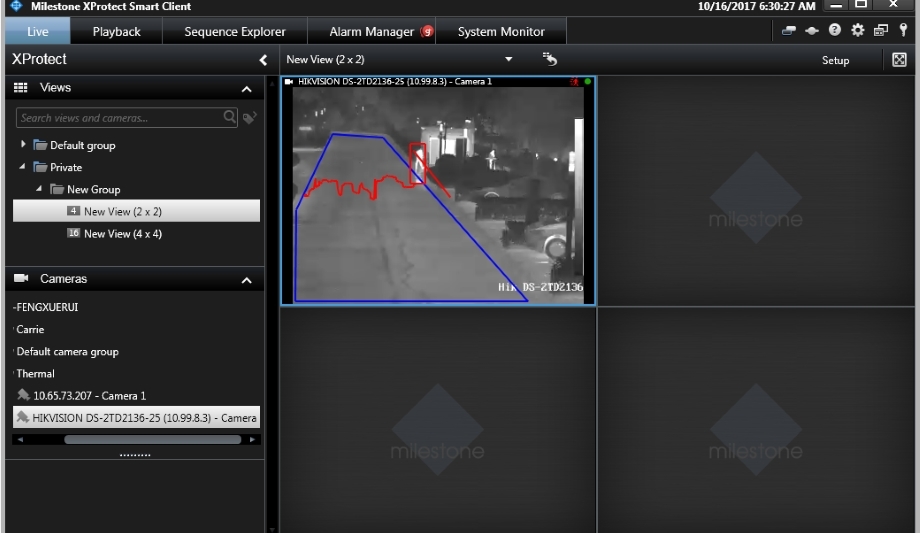Viewport: 920px width, 533px height.
Task: Select HIKVISION DS-2TD2136-25 camera entry
Action: coord(136,418)
